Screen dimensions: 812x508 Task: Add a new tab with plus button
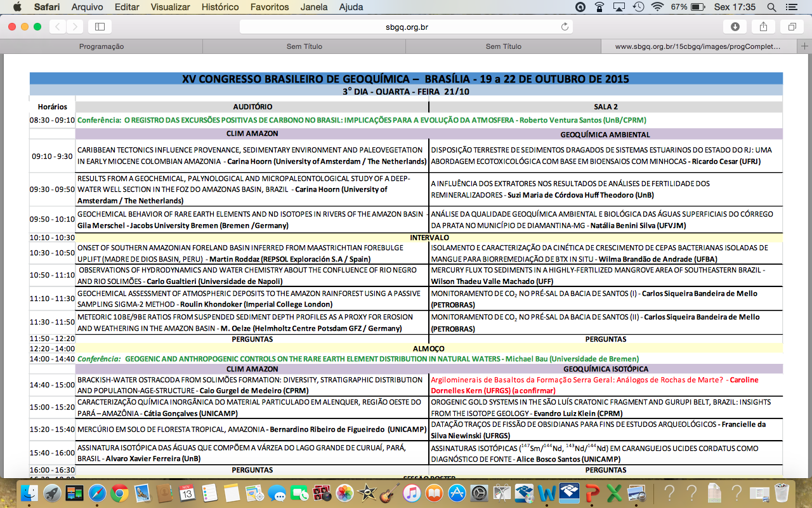804,46
